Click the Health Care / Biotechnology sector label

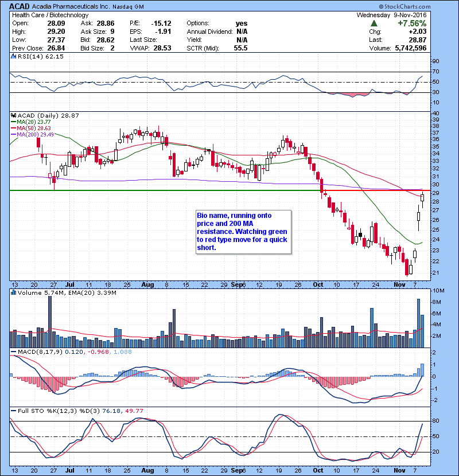[x=50, y=15]
